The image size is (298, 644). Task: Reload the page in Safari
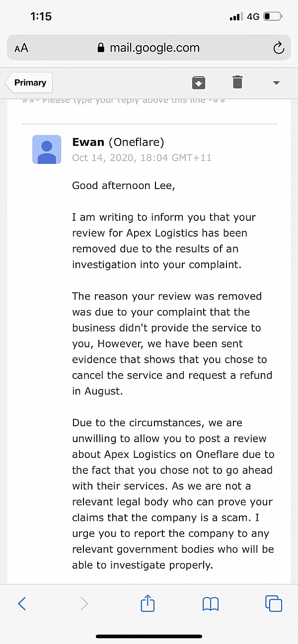pyautogui.click(x=279, y=48)
